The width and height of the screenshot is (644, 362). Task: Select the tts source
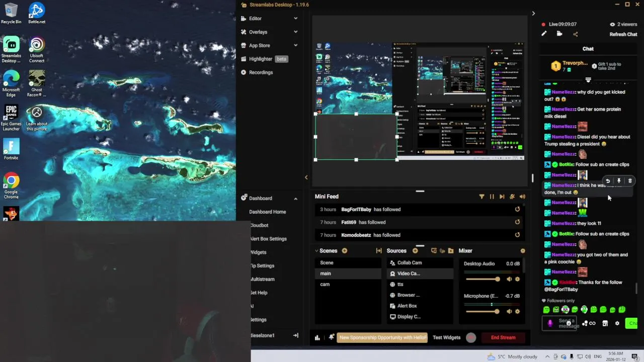(420, 284)
